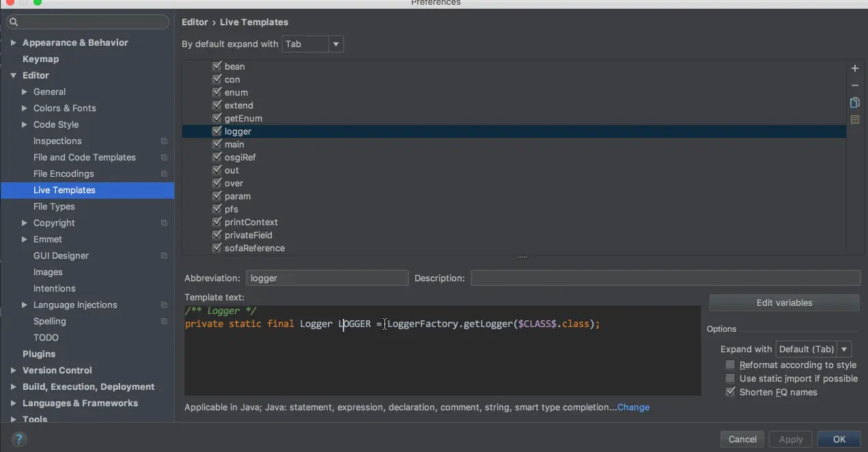This screenshot has height=452, width=868.
Task: Focus the settings search field
Action: coord(87,22)
